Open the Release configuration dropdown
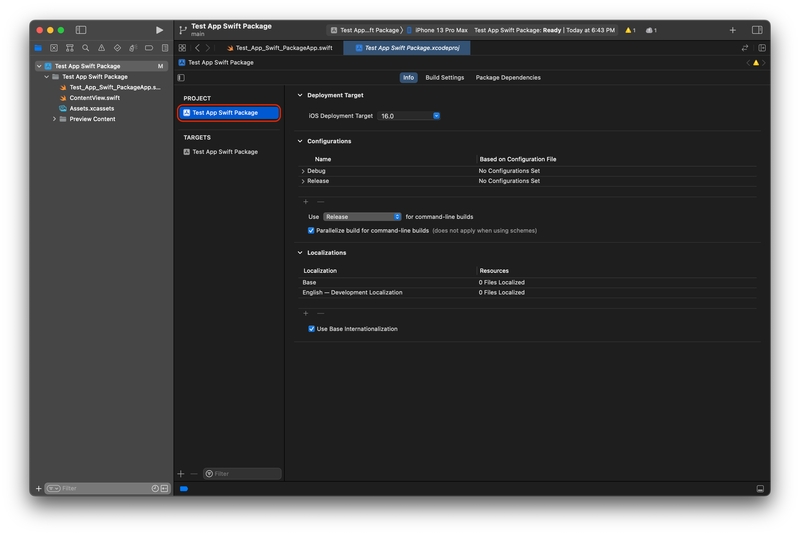Image resolution: width=800 pixels, height=535 pixels. click(362, 217)
